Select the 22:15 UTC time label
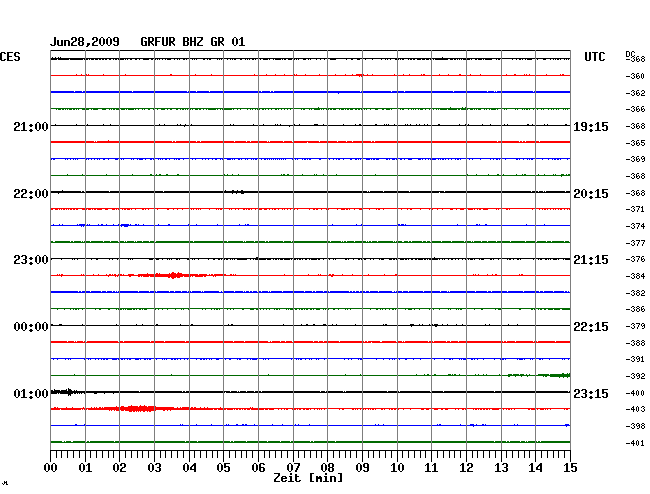Viewport: 650px width, 494px height. [591, 327]
